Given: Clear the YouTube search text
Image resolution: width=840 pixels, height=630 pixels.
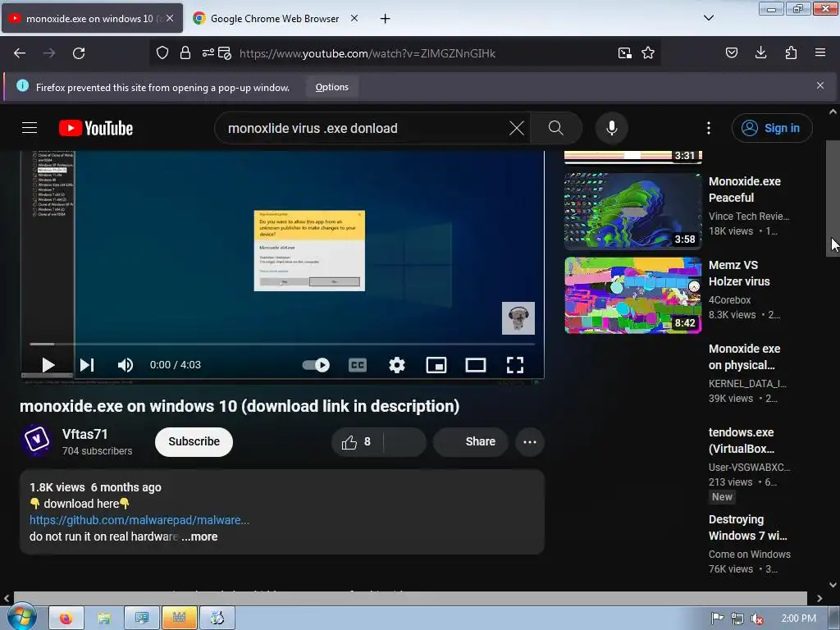Looking at the screenshot, I should point(517,128).
